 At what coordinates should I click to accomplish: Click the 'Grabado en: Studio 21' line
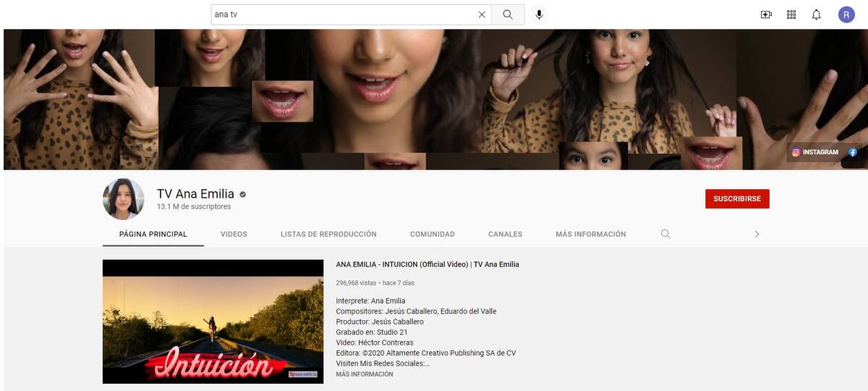(x=372, y=332)
